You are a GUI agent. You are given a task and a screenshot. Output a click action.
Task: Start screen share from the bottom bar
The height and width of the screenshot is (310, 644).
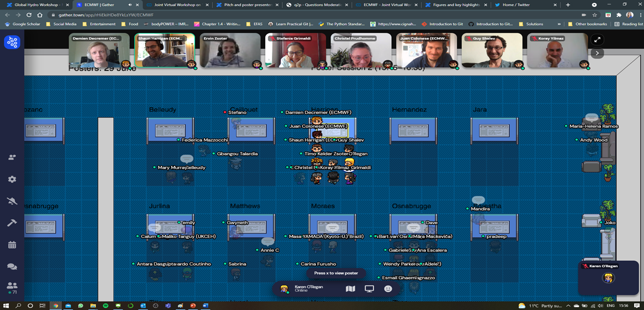[x=369, y=289]
